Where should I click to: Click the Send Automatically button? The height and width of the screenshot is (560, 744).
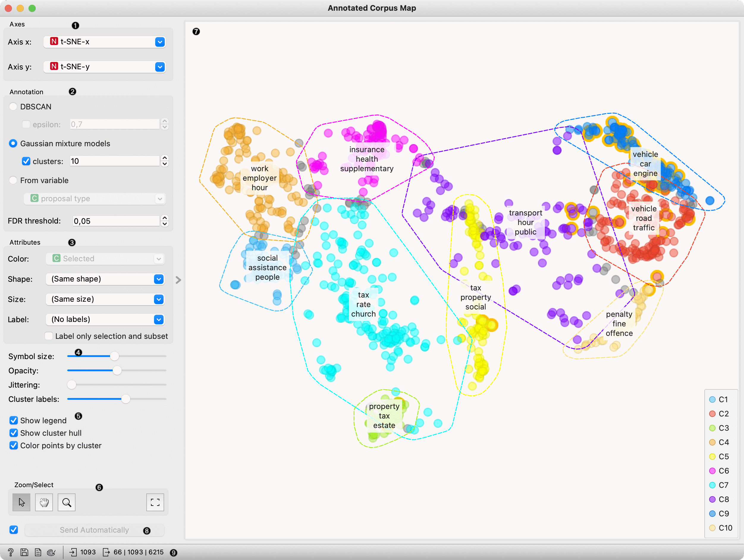tap(94, 530)
